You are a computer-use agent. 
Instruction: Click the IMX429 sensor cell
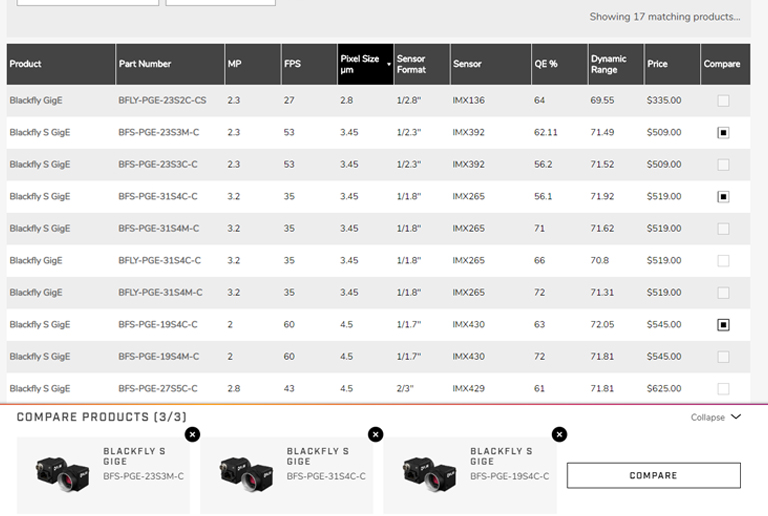pyautogui.click(x=468, y=388)
